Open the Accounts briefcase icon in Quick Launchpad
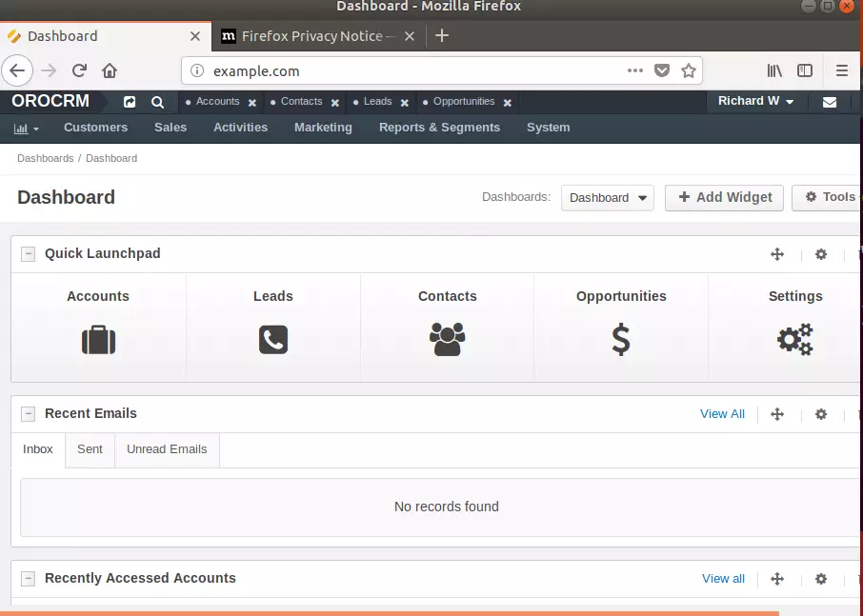Image resolution: width=863 pixels, height=616 pixels. point(98,340)
